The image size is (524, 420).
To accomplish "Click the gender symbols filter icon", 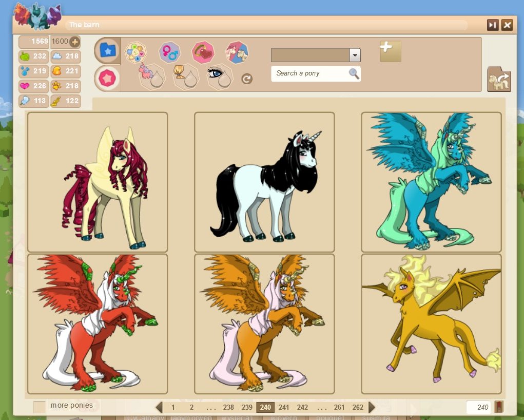I will click(x=169, y=52).
